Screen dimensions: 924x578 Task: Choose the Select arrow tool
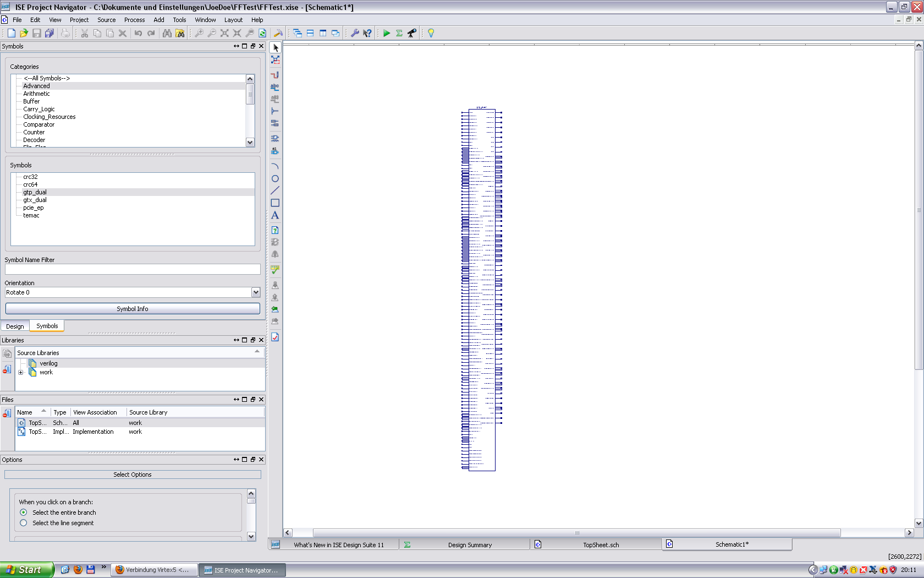pyautogui.click(x=275, y=48)
